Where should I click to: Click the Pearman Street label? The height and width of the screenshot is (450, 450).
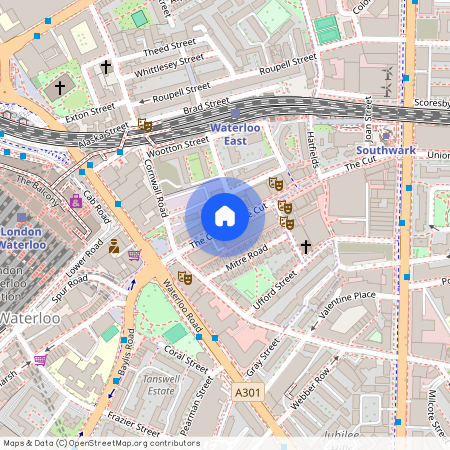pos(196,406)
